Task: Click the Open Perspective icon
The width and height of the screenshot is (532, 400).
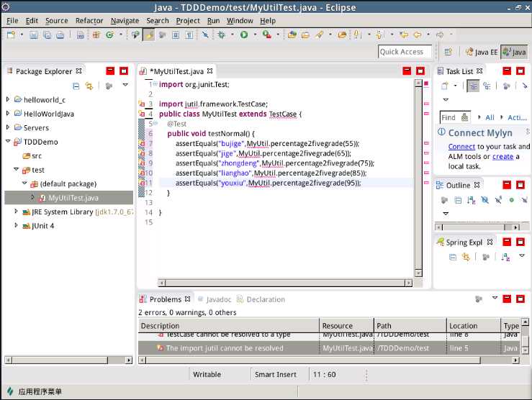Action: (448, 52)
